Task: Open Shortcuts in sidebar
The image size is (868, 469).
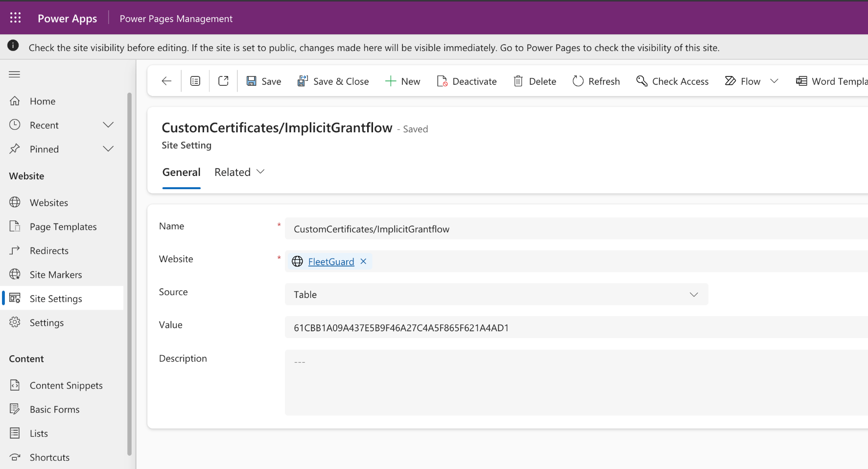Action: tap(62, 457)
